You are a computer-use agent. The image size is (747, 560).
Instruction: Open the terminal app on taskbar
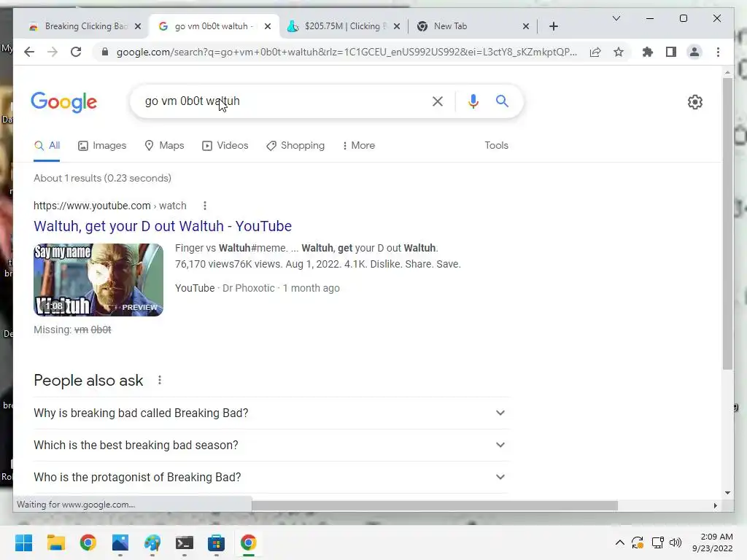pos(185,542)
